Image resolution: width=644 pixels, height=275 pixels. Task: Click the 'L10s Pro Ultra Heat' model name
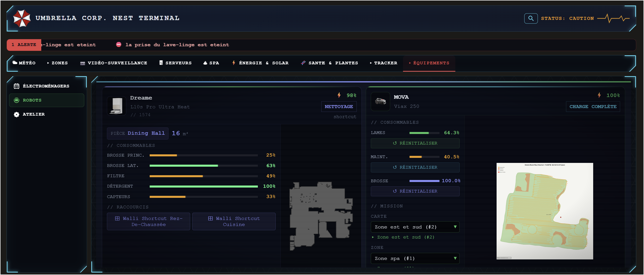(160, 107)
